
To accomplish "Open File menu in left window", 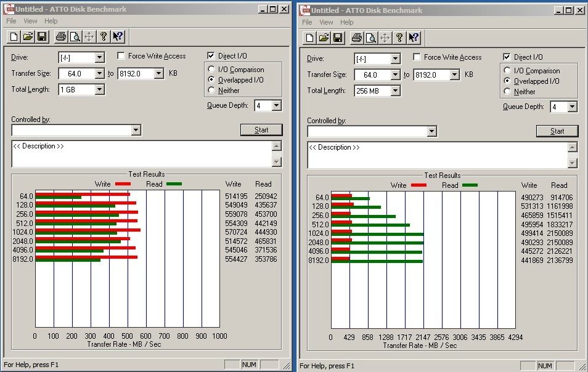I will click(11, 21).
